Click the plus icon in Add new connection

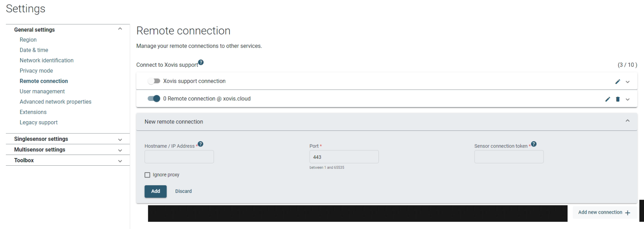tap(627, 213)
